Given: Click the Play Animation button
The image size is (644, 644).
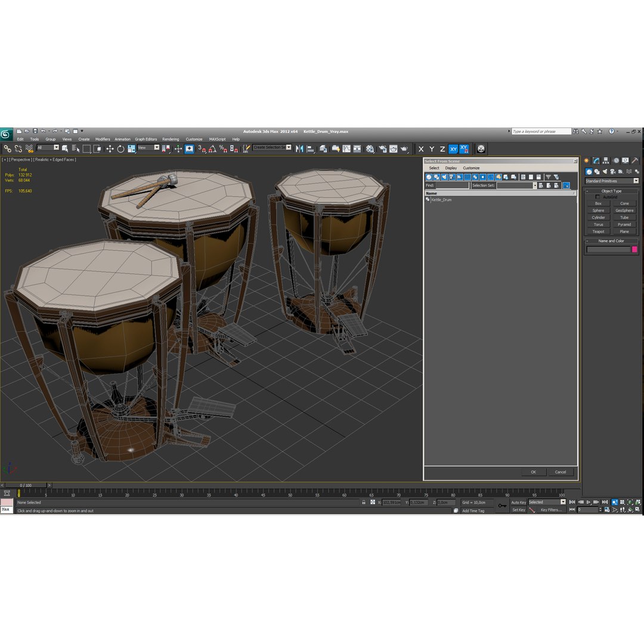Looking at the screenshot, I should pos(589,502).
